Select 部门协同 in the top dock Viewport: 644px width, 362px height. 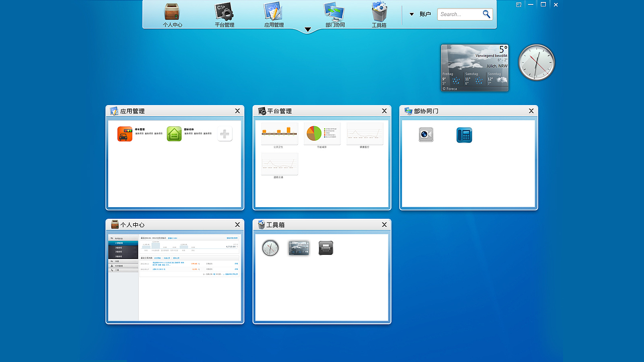(335, 14)
